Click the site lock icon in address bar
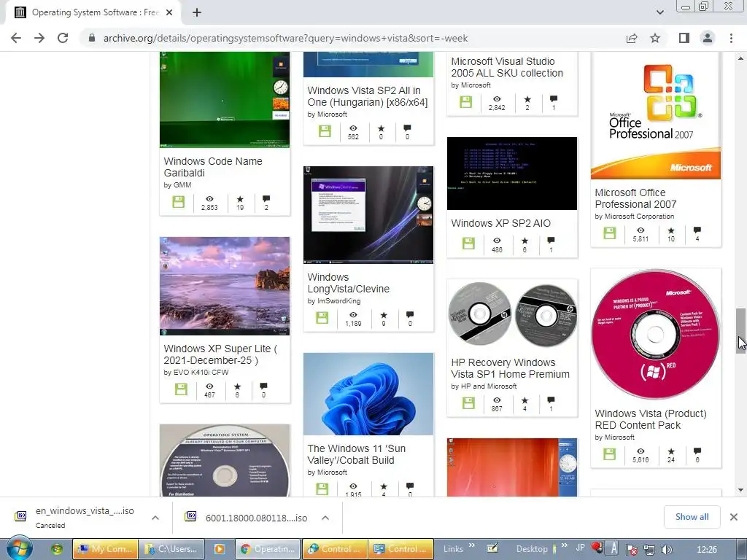This screenshot has height=560, width=747. 92,38
